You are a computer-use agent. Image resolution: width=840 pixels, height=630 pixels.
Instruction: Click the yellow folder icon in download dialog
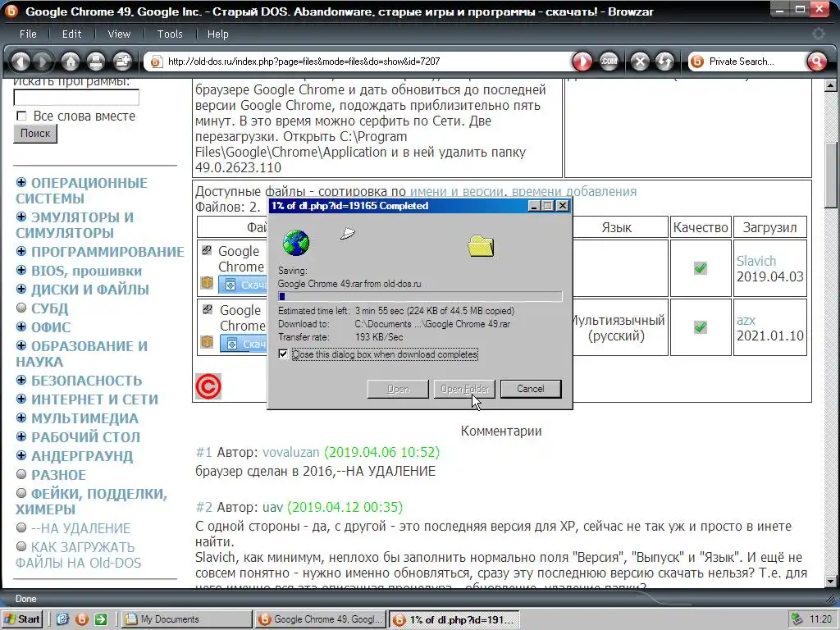point(481,245)
